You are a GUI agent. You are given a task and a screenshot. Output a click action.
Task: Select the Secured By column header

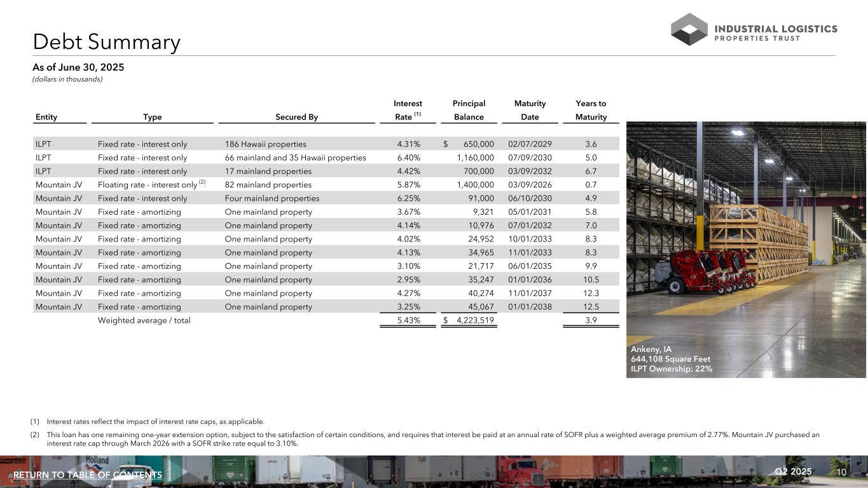296,117
